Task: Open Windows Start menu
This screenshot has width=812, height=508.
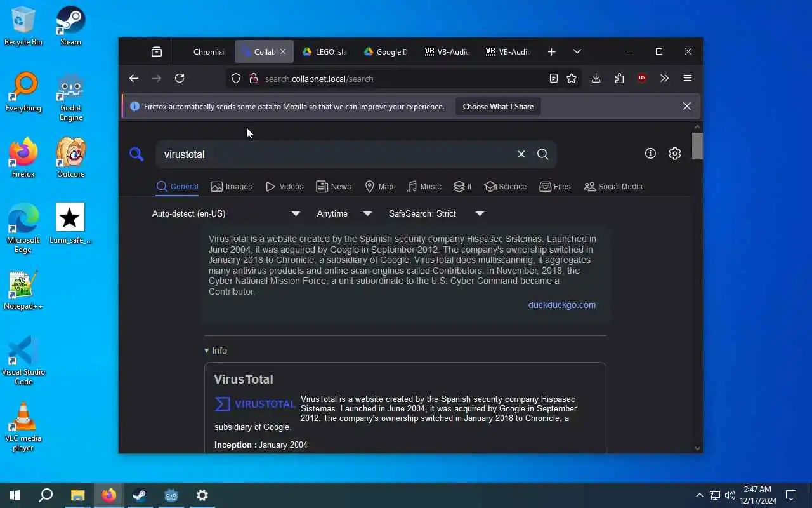Action: pyautogui.click(x=15, y=495)
